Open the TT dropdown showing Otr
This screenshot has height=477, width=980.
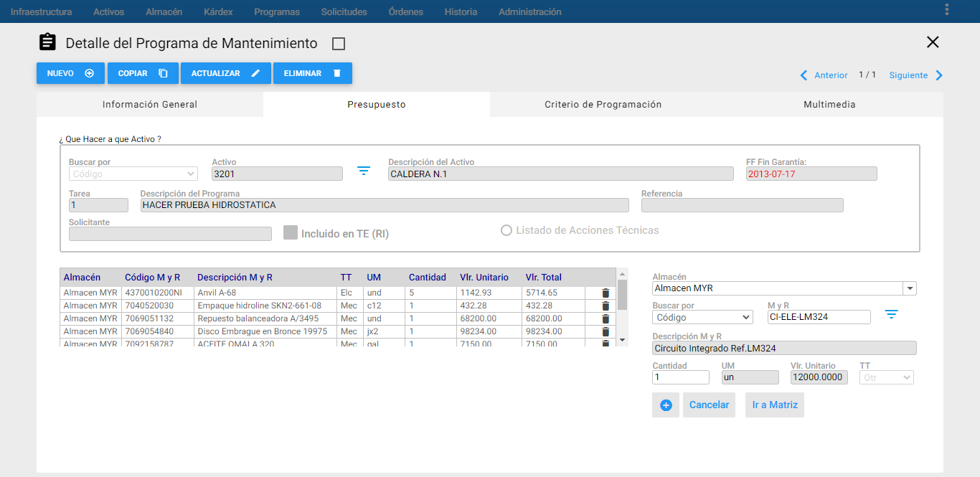coord(887,377)
